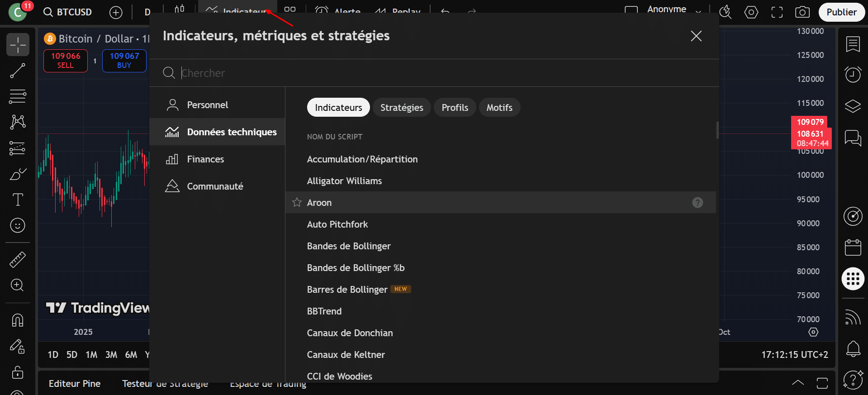
Task: Select the measure ruler tool
Action: coord(18,259)
